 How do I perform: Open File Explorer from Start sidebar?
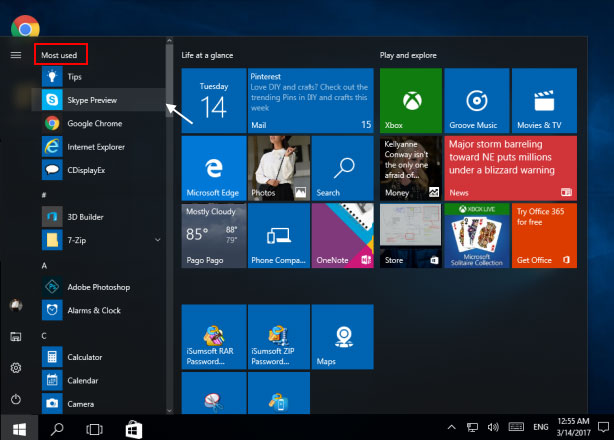(16, 337)
